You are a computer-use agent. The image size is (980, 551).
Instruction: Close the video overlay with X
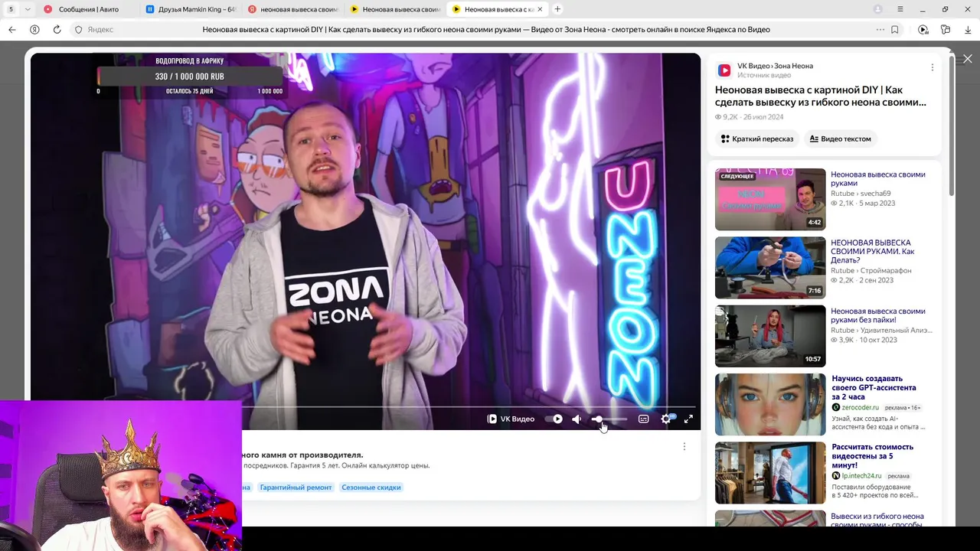tap(968, 59)
